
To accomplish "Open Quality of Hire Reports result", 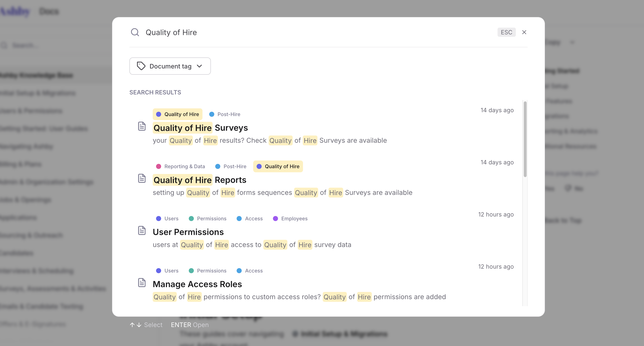I will 200,180.
